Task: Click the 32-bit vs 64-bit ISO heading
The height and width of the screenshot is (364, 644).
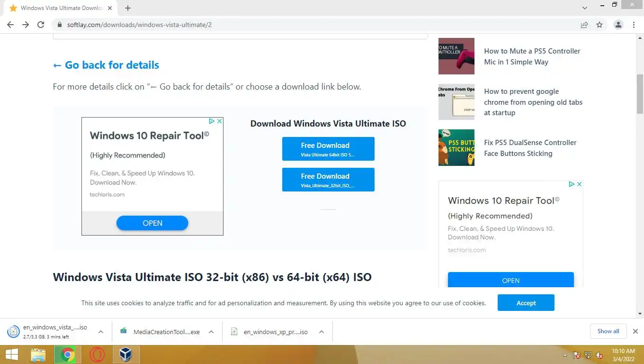Action: click(x=212, y=277)
